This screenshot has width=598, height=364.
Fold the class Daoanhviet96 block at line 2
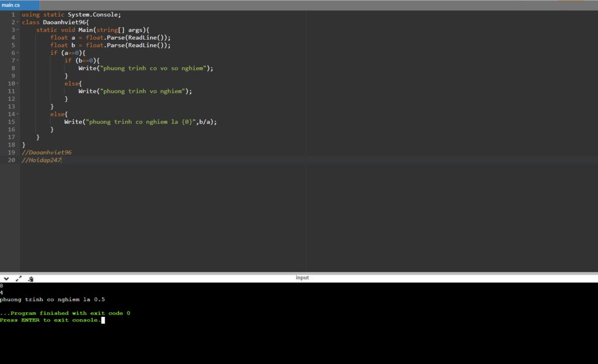pyautogui.click(x=18, y=23)
